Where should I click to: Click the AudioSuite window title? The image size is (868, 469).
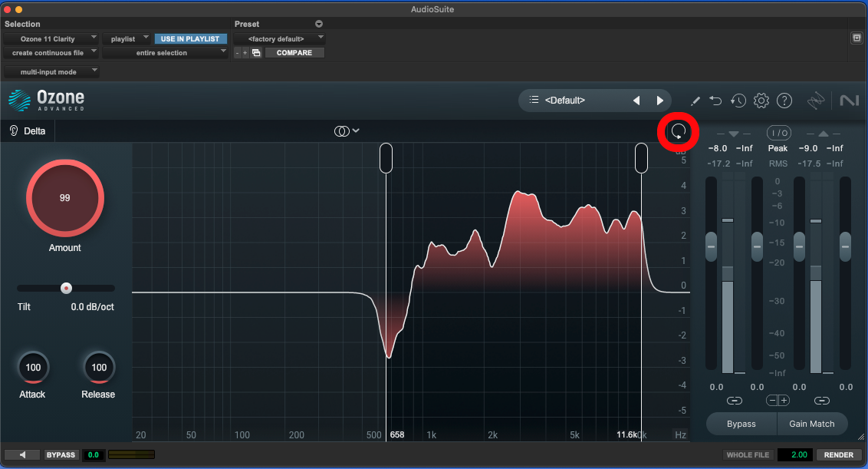pos(432,9)
